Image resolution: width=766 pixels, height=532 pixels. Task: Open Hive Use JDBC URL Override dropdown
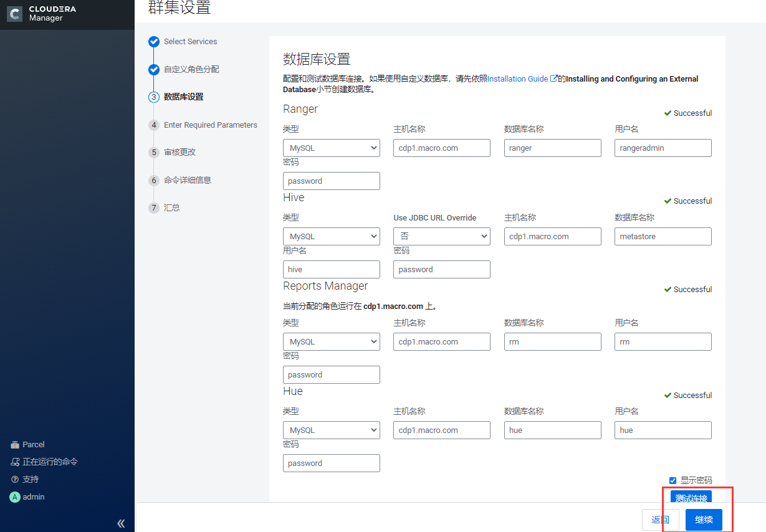(442, 236)
